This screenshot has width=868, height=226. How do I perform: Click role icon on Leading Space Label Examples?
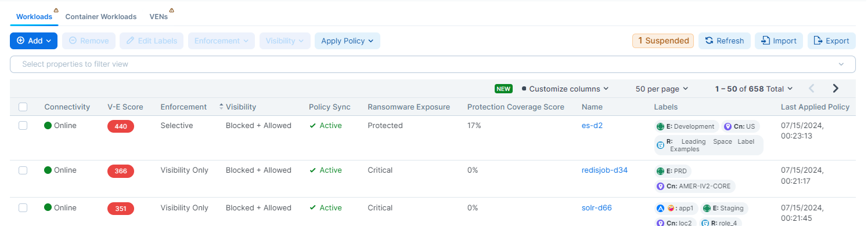click(x=660, y=145)
